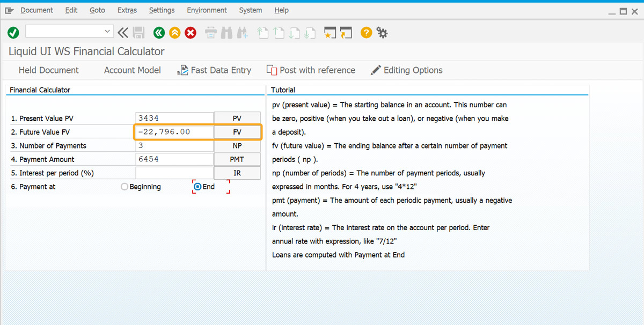The width and height of the screenshot is (644, 325).
Task: Click the text "Loans are computed with Payment at End"
Action: click(339, 255)
